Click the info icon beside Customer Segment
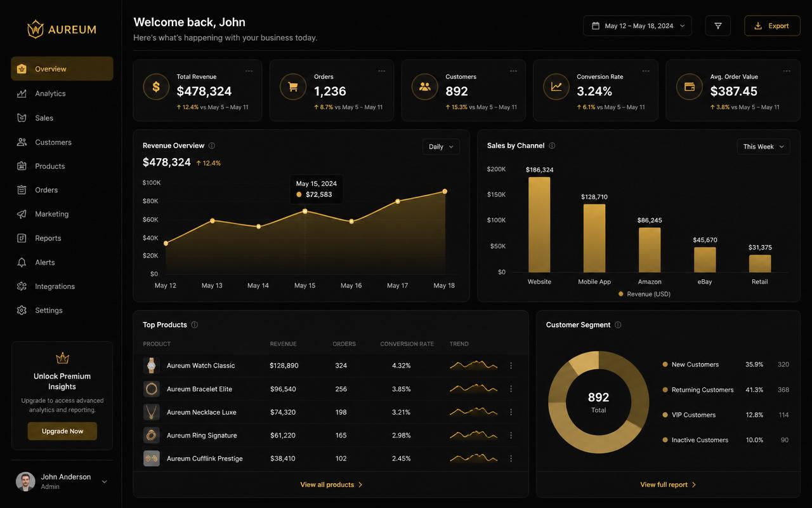Image resolution: width=812 pixels, height=508 pixels. (x=618, y=324)
